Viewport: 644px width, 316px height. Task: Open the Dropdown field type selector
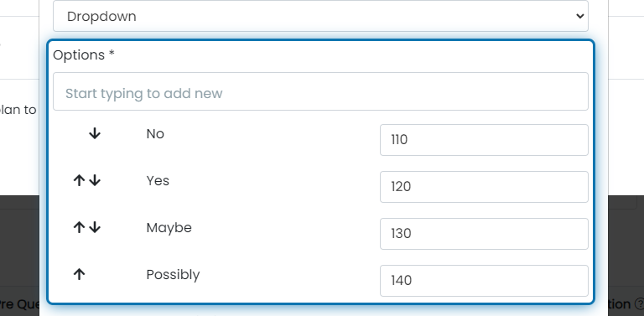pyautogui.click(x=321, y=16)
